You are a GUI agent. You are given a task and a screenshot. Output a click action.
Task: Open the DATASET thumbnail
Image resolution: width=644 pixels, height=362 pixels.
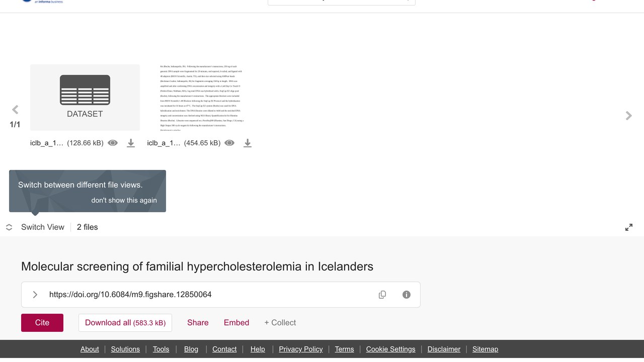(x=85, y=97)
